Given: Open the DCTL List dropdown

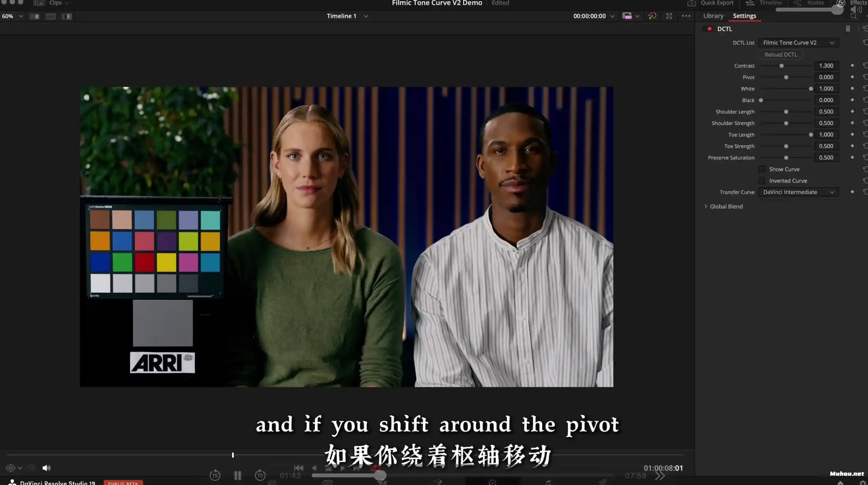Looking at the screenshot, I should tap(798, 42).
